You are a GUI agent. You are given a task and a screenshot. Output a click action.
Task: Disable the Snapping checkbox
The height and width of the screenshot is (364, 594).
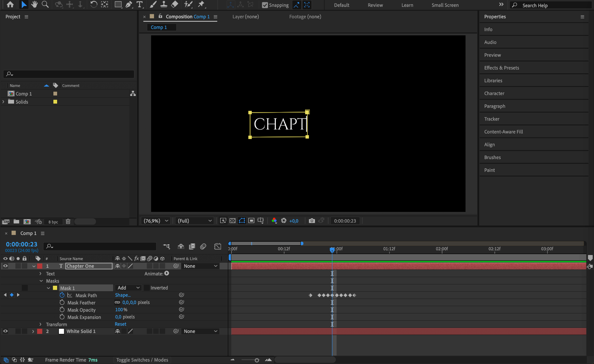click(265, 5)
